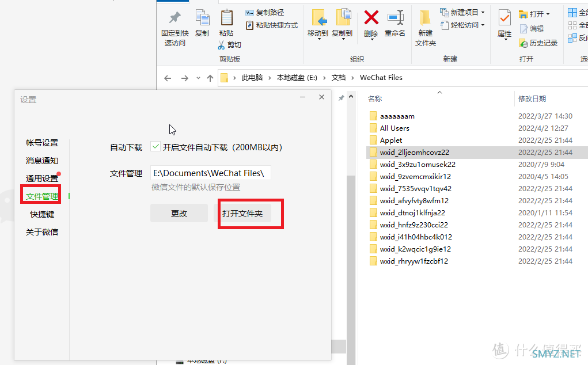Open the Copy to menu
Image resolution: width=588 pixels, height=365 pixels.
tap(342, 24)
